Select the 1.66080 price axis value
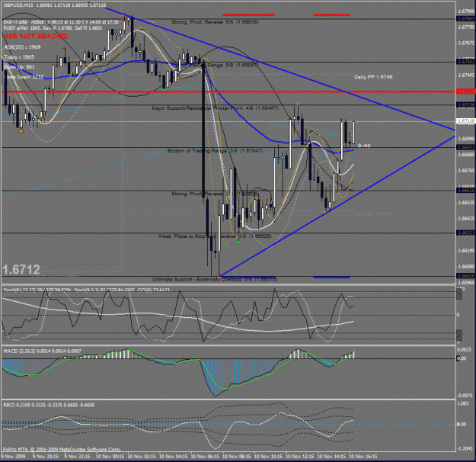The image size is (476, 462). click(466, 267)
